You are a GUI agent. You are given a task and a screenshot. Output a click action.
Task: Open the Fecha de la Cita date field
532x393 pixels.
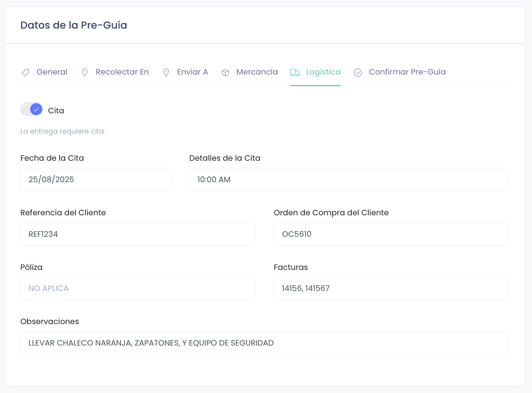(x=96, y=180)
